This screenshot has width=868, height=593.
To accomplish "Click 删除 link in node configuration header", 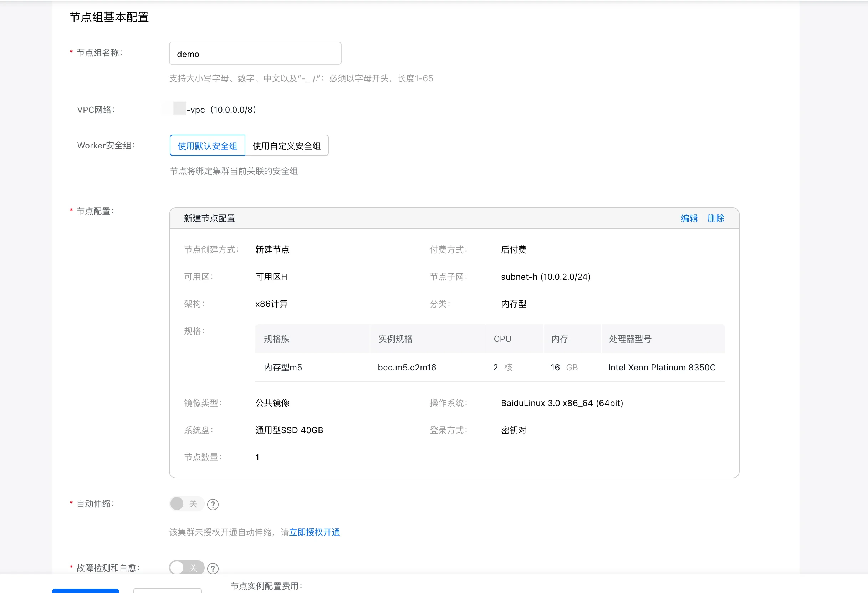I will tap(715, 218).
